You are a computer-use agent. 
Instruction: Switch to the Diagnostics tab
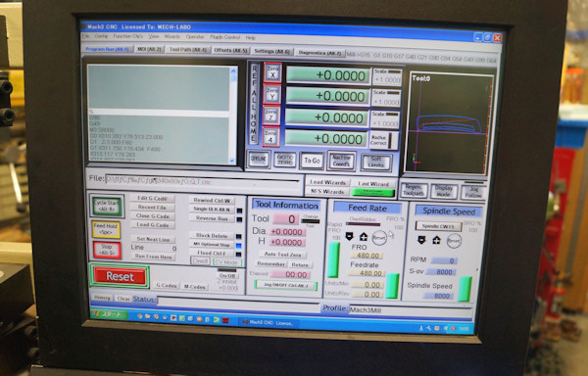click(319, 53)
